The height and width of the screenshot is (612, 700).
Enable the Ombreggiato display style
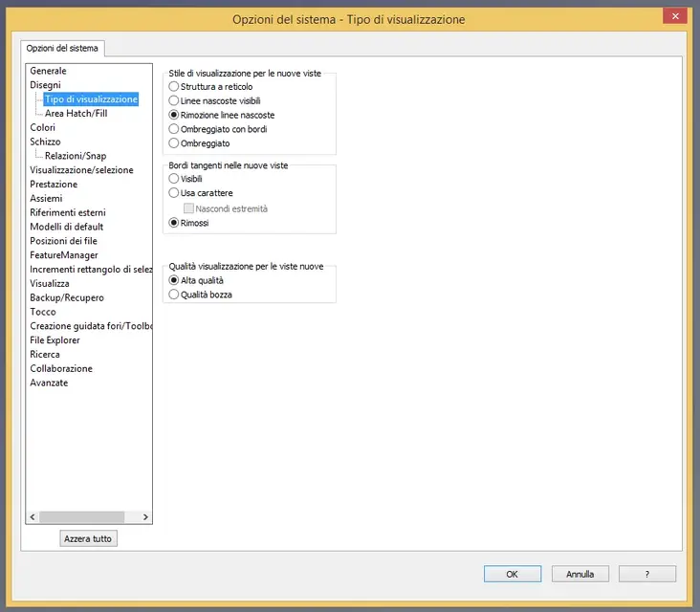coord(173,143)
